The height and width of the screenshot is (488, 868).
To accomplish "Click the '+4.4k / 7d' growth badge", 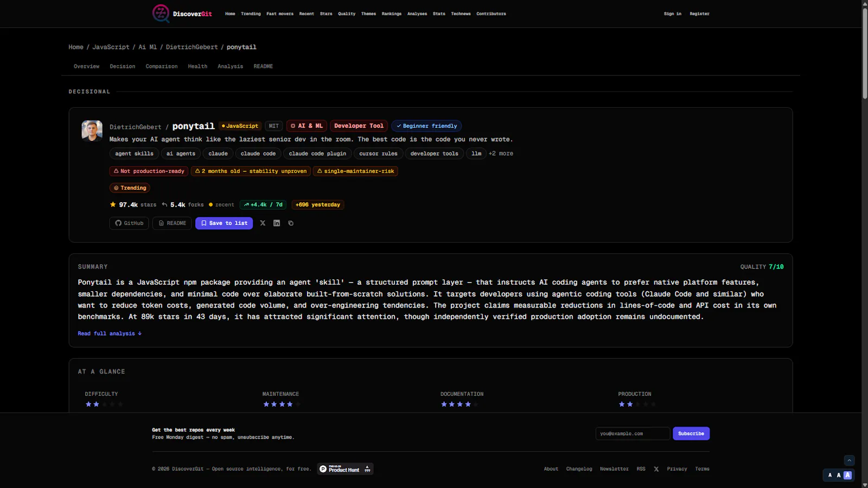I will point(263,204).
